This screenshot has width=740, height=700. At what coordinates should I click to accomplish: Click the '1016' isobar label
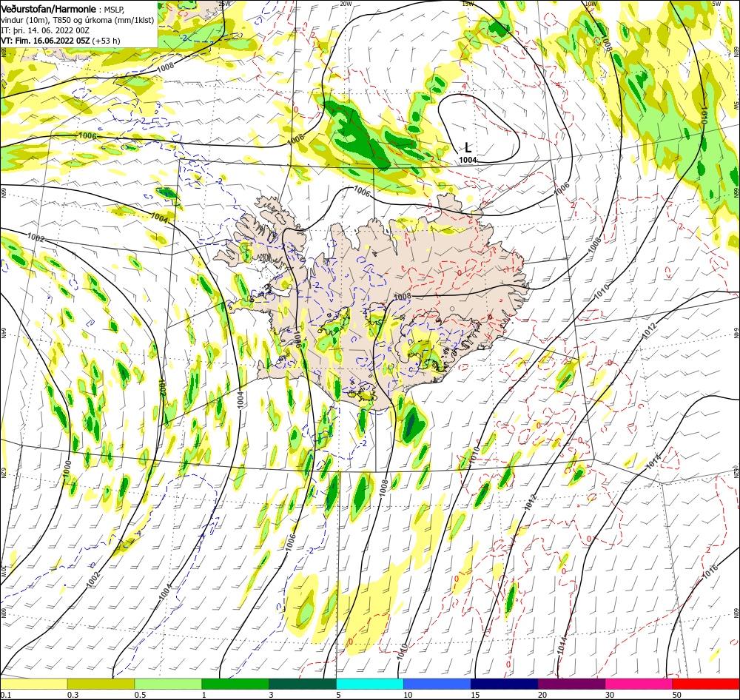click(x=710, y=571)
